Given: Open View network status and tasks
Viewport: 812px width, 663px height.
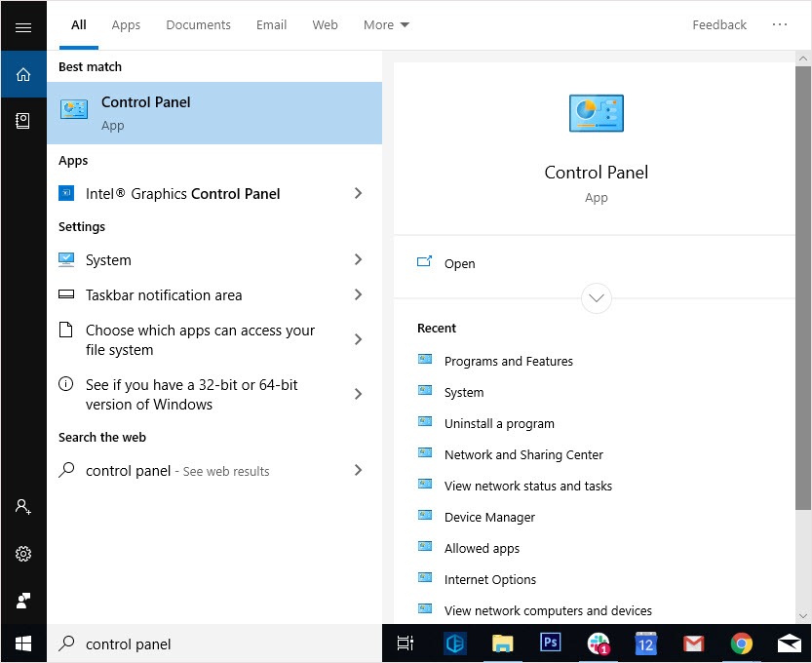Looking at the screenshot, I should coord(528,486).
